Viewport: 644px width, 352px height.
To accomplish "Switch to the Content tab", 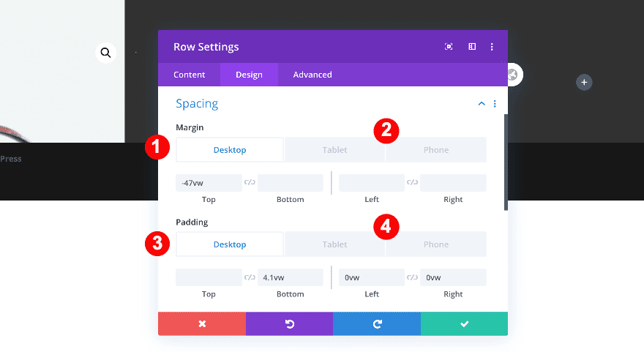I will coord(189,75).
